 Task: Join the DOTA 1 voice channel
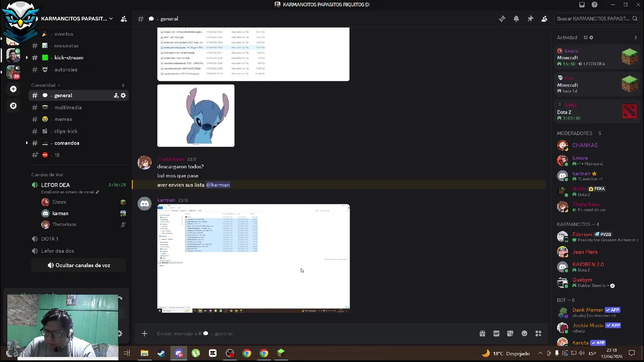point(79,239)
